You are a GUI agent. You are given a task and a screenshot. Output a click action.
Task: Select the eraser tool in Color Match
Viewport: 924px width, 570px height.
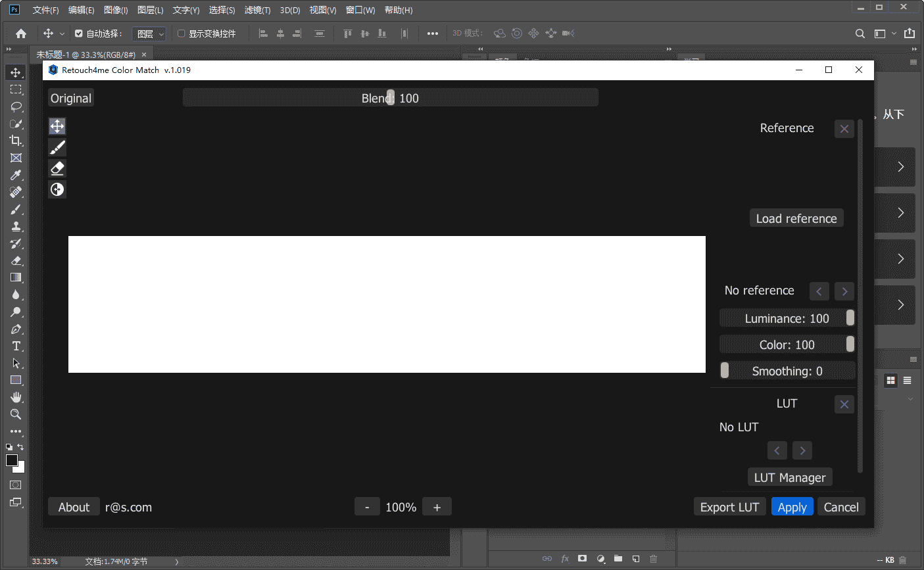(57, 168)
